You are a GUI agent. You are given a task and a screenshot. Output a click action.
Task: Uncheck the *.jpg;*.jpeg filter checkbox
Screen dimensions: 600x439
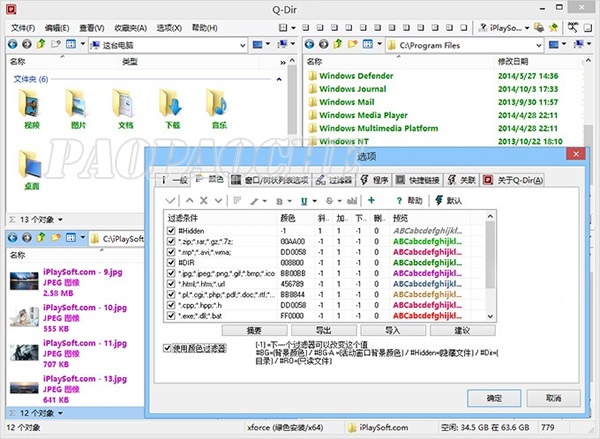(171, 273)
